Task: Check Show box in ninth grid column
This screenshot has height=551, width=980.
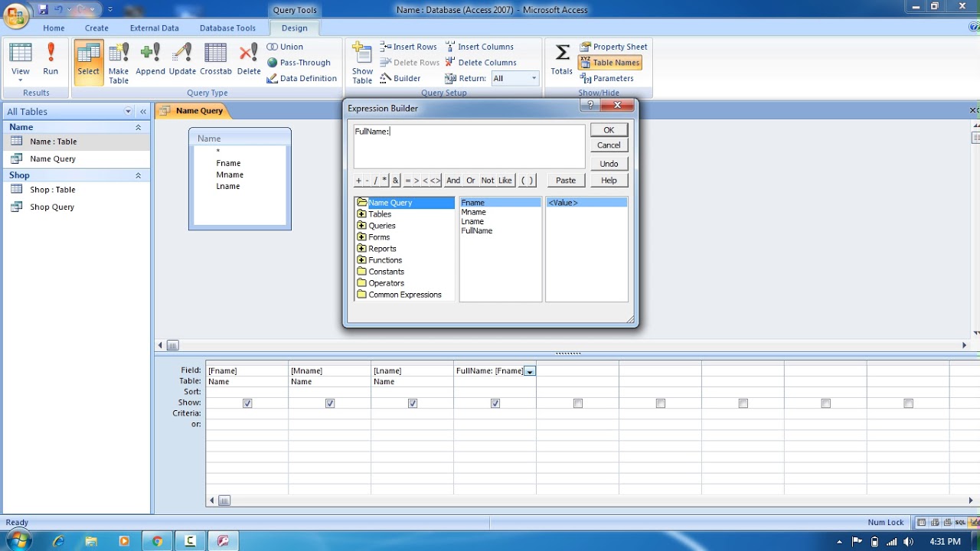Action: tap(909, 403)
